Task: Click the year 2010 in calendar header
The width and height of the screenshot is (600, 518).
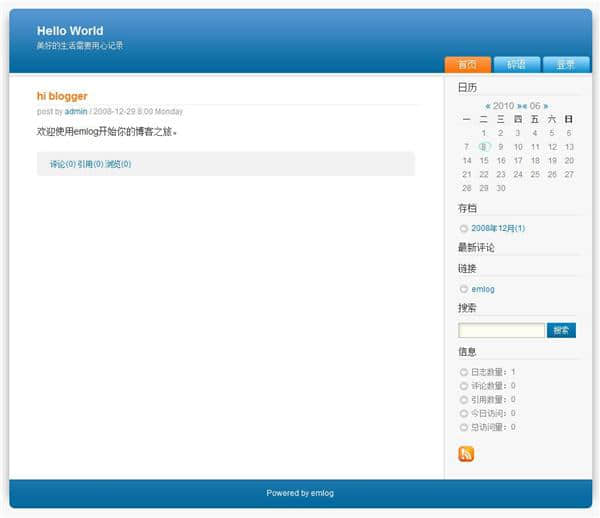Action: (503, 106)
